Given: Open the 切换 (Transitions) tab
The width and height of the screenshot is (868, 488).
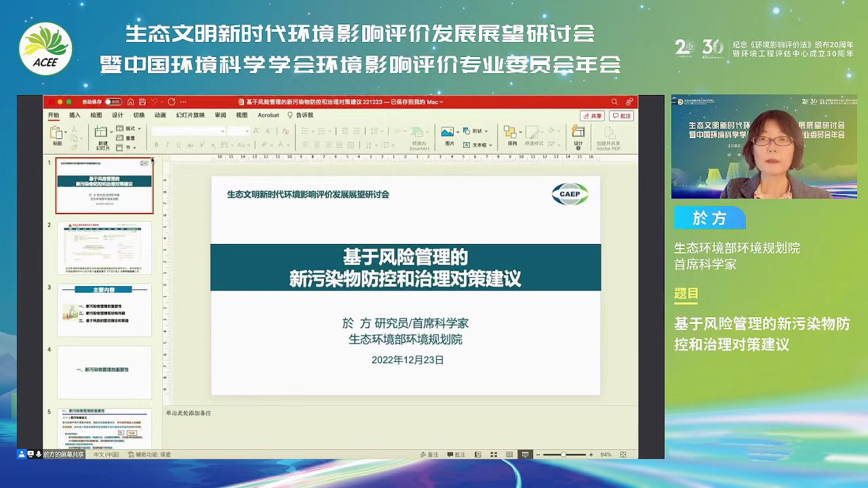Looking at the screenshot, I should click(139, 115).
